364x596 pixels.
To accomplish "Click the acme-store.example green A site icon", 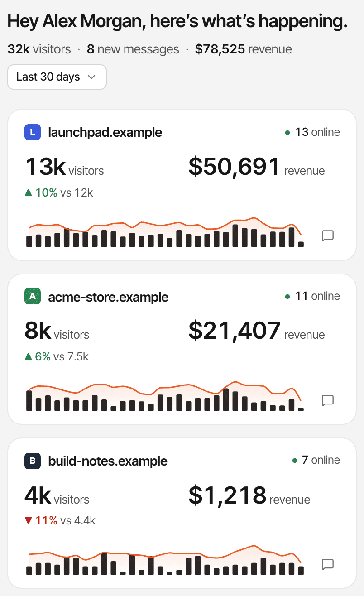I will coord(33,297).
